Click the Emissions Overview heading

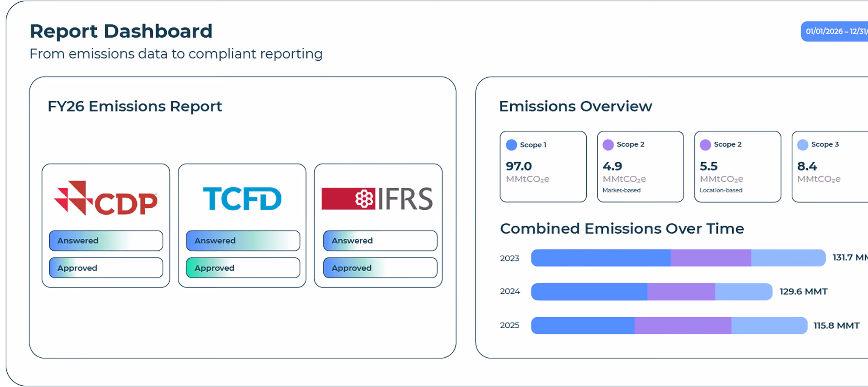[x=576, y=107]
